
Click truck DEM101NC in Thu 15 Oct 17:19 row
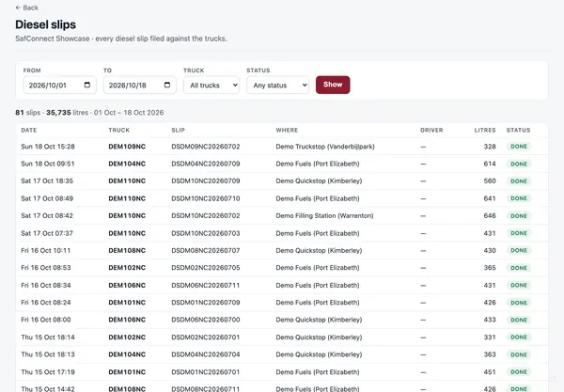[x=127, y=372]
